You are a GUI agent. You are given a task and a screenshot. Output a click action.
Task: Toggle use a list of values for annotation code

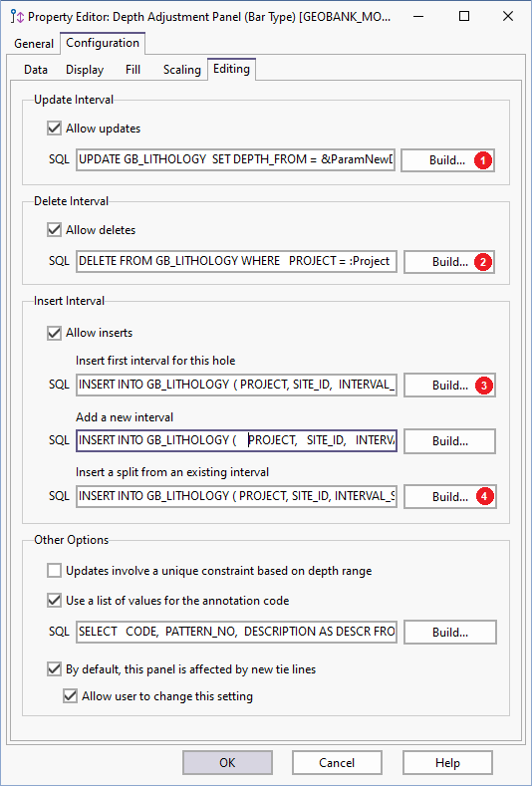click(54, 600)
